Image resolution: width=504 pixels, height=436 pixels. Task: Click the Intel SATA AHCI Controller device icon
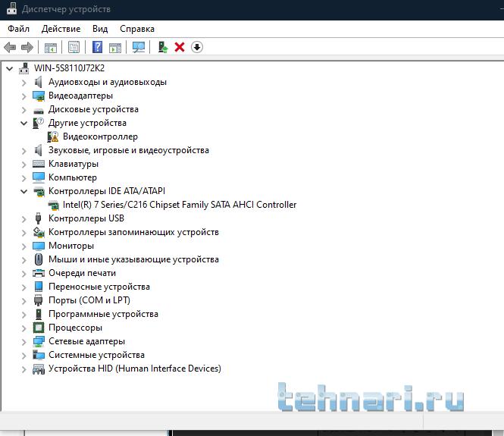(x=53, y=205)
